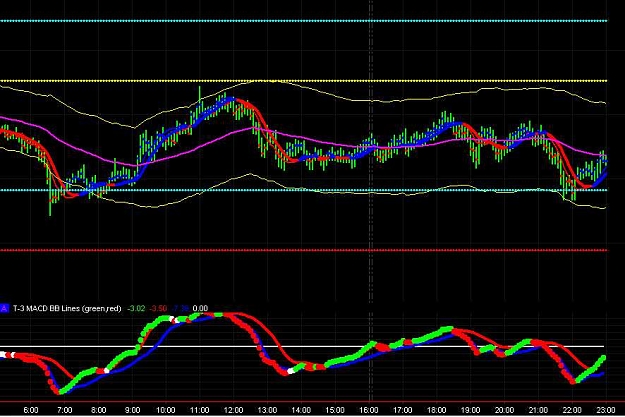Select the red dotted horizontal level line

[x=303, y=250]
